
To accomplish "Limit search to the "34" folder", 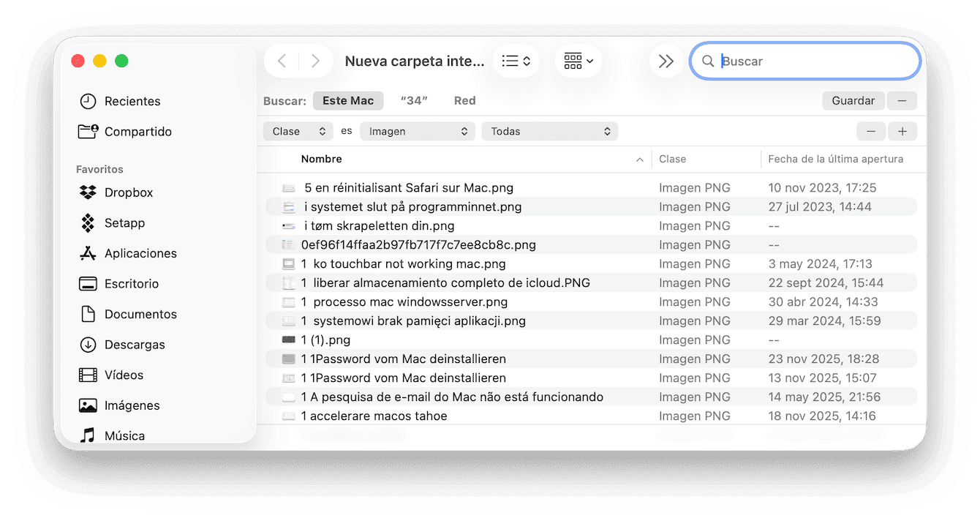I will click(x=414, y=100).
